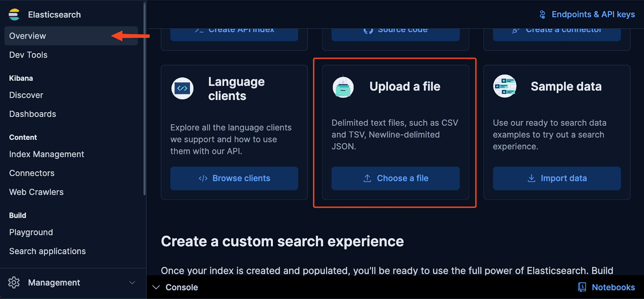
Task: Expand the Management section chevron
Action: pyautogui.click(x=132, y=283)
